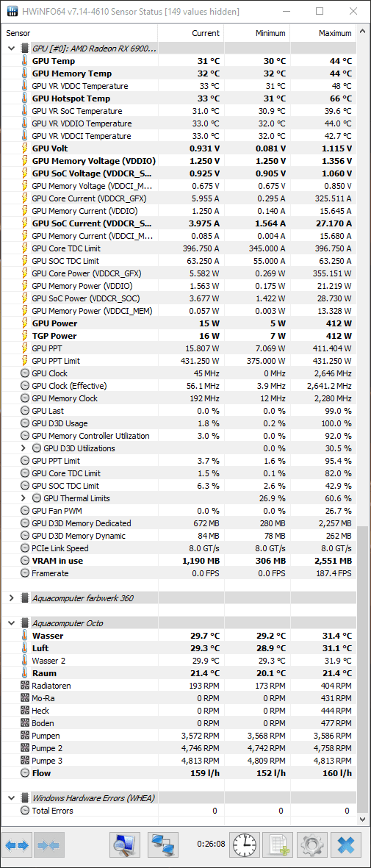Click the expand columns arrows icon

17,845
